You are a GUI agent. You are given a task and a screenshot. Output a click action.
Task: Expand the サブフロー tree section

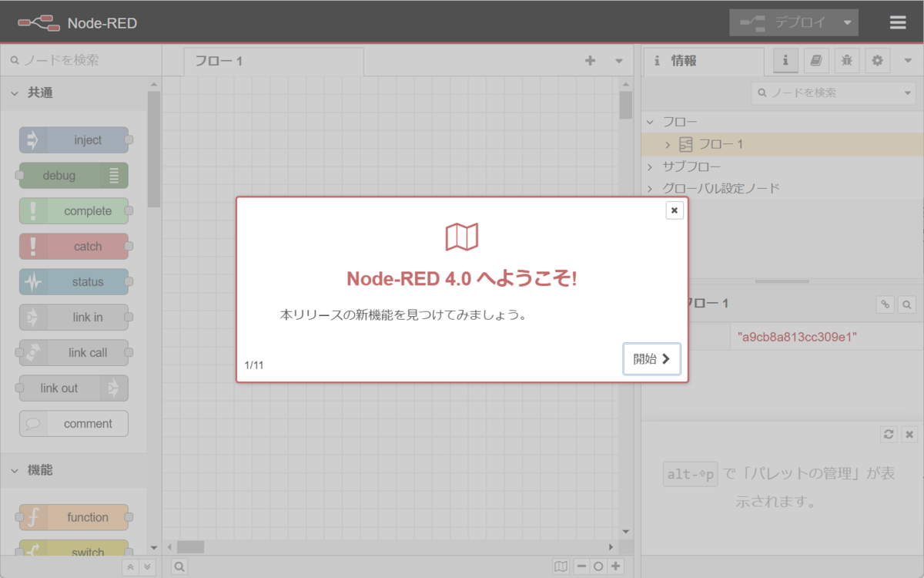pos(650,166)
